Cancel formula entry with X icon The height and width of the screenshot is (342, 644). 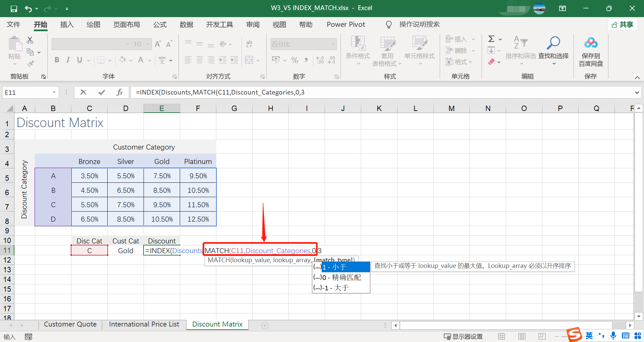click(x=84, y=92)
